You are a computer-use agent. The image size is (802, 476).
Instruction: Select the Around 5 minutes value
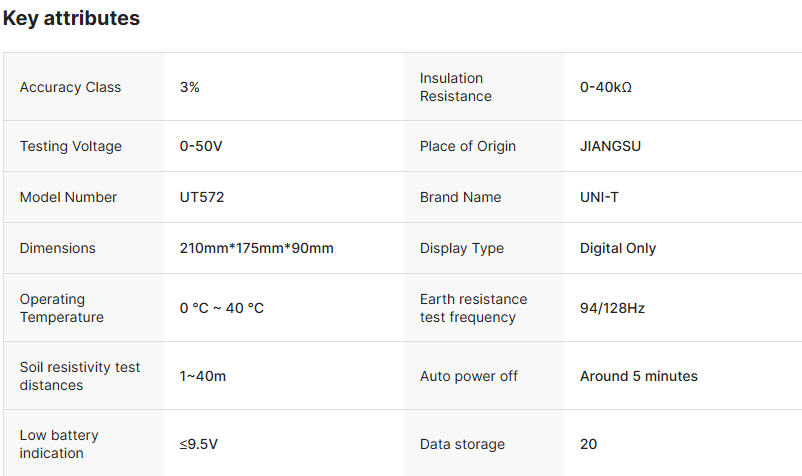(639, 376)
